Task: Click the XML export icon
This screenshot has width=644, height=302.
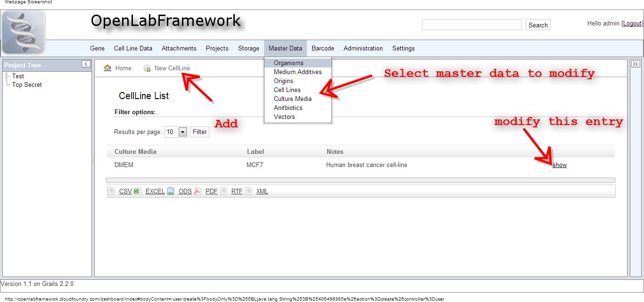Action: [248, 191]
